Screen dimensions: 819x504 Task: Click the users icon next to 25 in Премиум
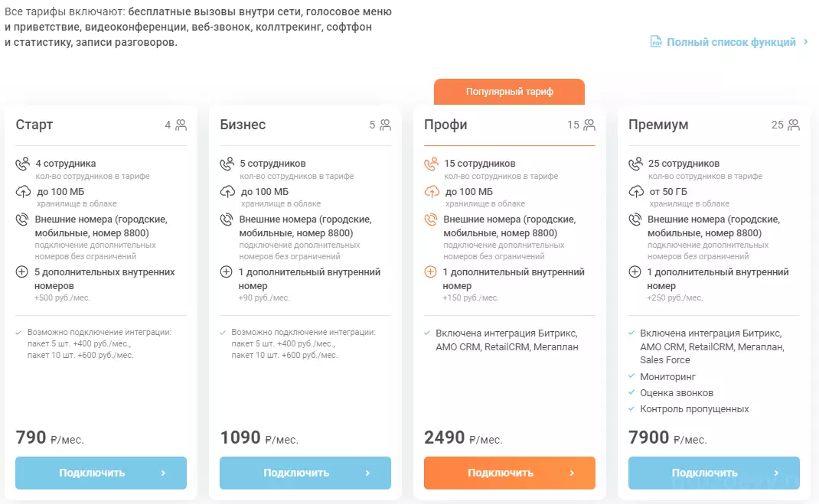[794, 125]
